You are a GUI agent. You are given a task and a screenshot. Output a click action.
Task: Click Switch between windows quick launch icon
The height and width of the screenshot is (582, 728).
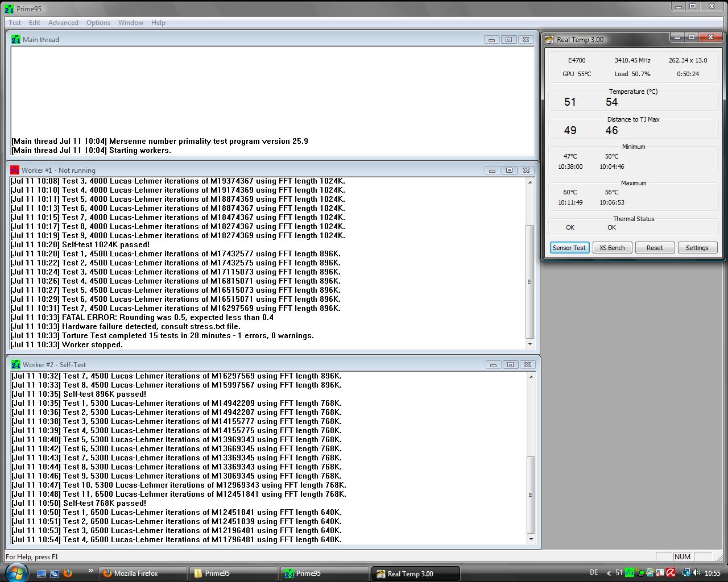(x=55, y=573)
